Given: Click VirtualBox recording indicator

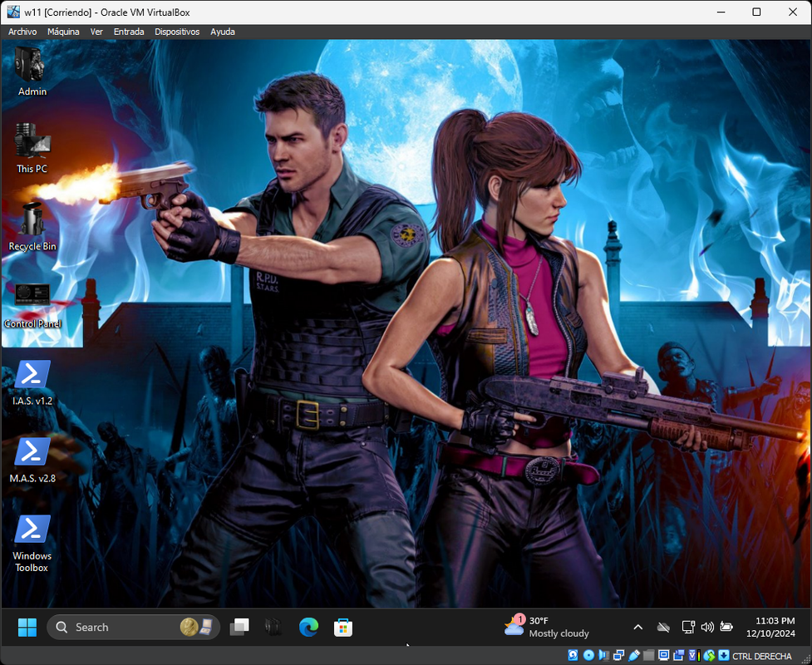Looking at the screenshot, I should coord(679,655).
